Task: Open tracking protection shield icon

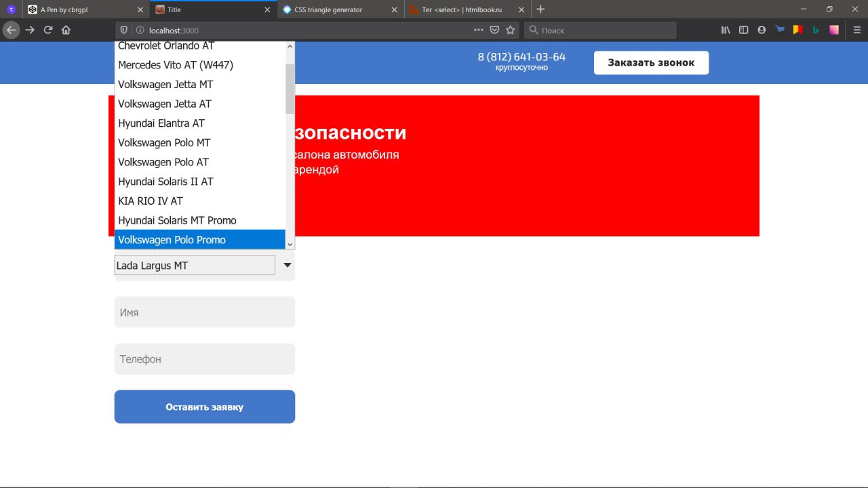Action: point(124,30)
